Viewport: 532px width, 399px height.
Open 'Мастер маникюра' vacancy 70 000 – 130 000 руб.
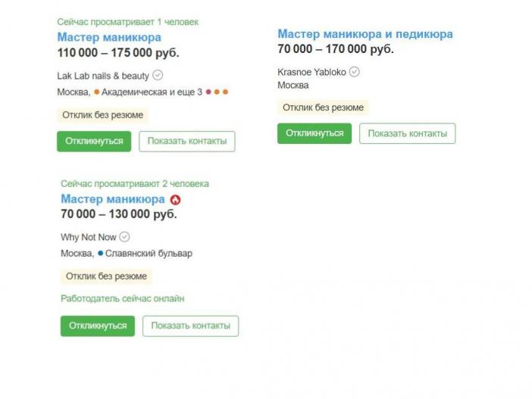coord(113,198)
